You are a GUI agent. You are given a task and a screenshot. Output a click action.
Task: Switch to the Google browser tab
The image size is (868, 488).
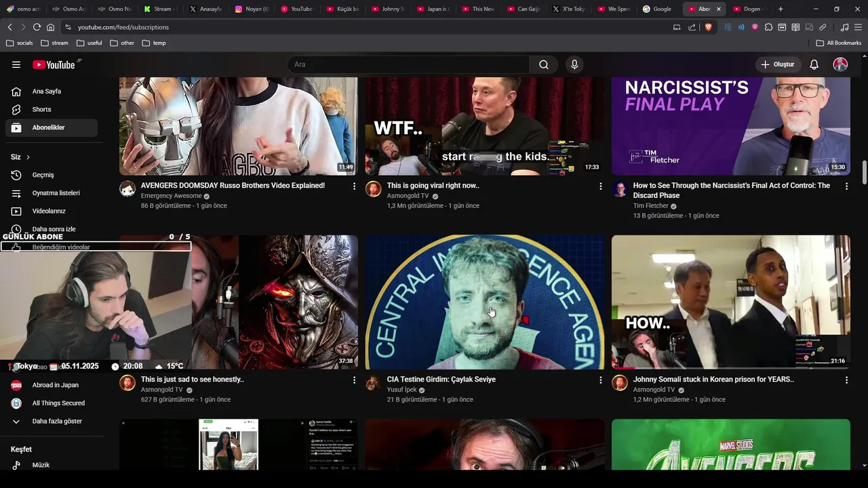(657, 9)
